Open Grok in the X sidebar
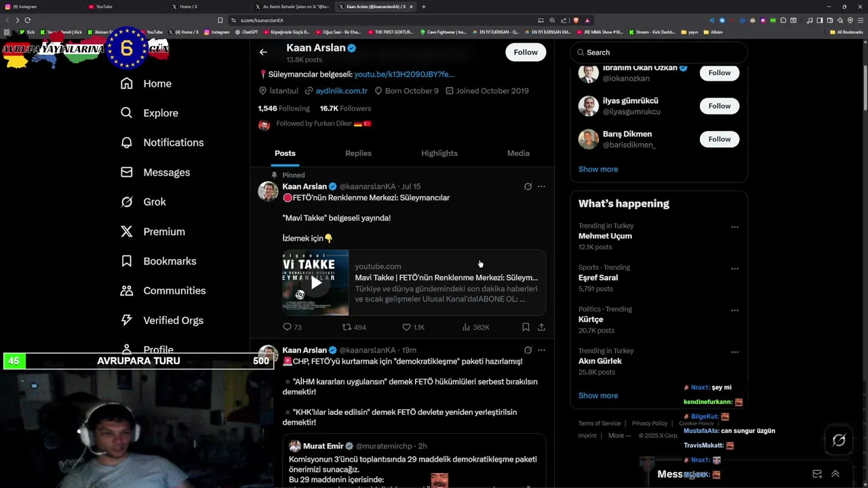868x488 pixels. [143, 202]
